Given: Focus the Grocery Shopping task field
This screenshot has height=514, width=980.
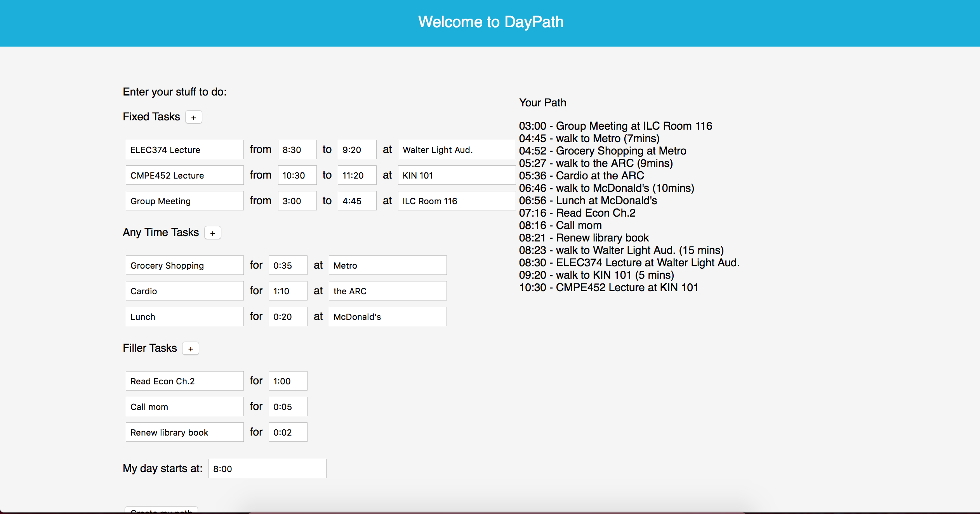Looking at the screenshot, I should tap(184, 266).
